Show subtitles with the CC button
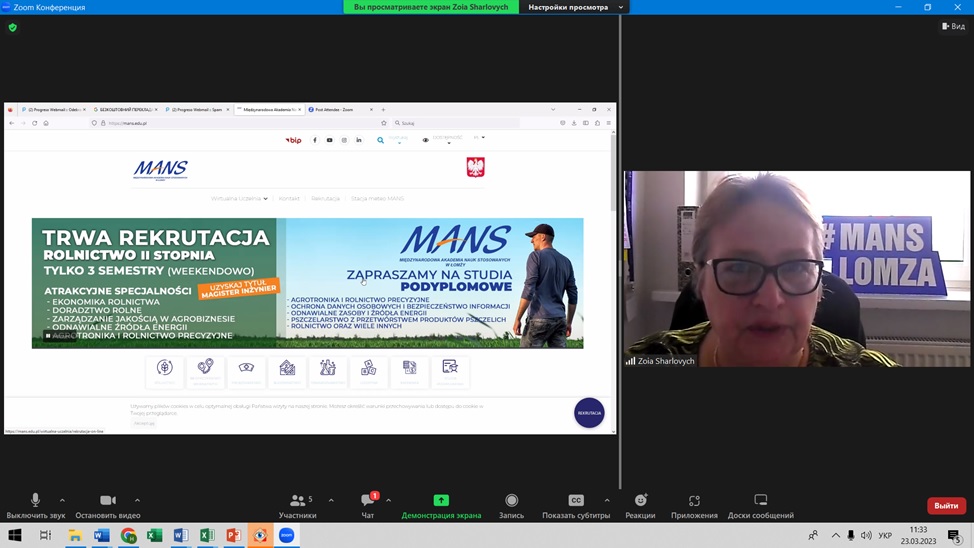Viewport: 974px width, 548px height. [576, 506]
